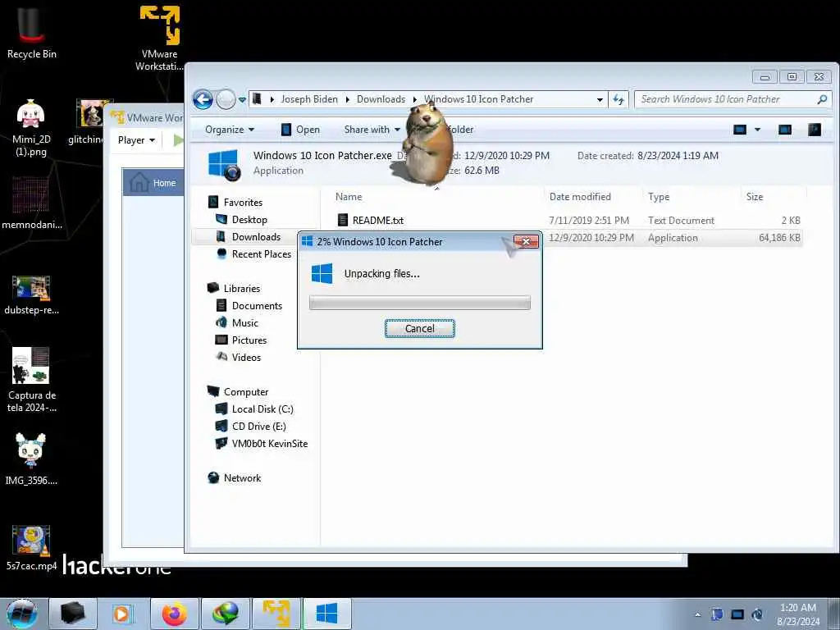Select the IMG_3596 desktop image
Image resolution: width=840 pixels, height=630 pixels.
(x=31, y=459)
